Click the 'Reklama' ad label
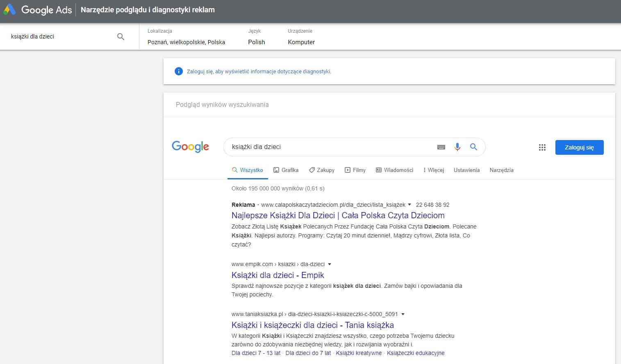The image size is (621, 364). pyautogui.click(x=243, y=205)
